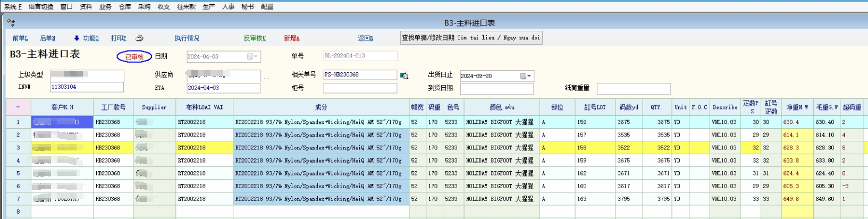Click the 查找单据/修改日期 button
Image resolution: width=868 pixels, height=219 pixels.
(x=470, y=38)
